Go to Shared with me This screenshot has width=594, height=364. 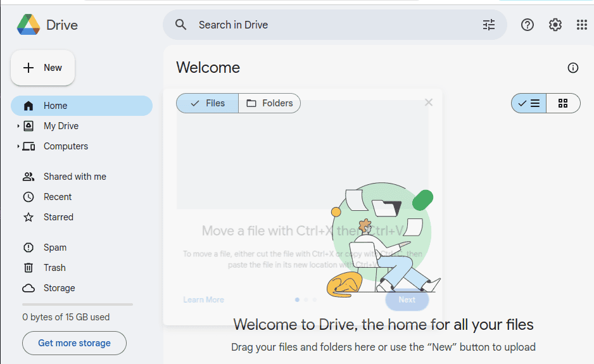click(75, 177)
